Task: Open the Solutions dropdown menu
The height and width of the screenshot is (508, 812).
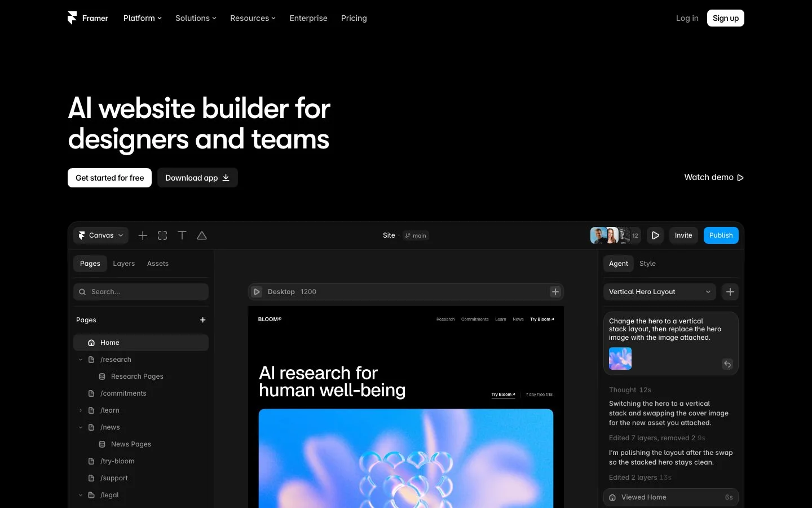Action: pos(196,18)
